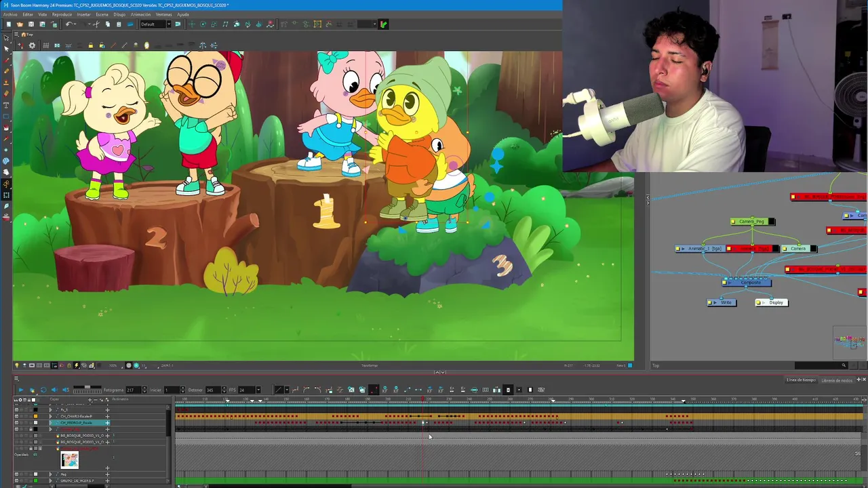
Task: Click the Detener stop frame field
Action: (x=212, y=390)
